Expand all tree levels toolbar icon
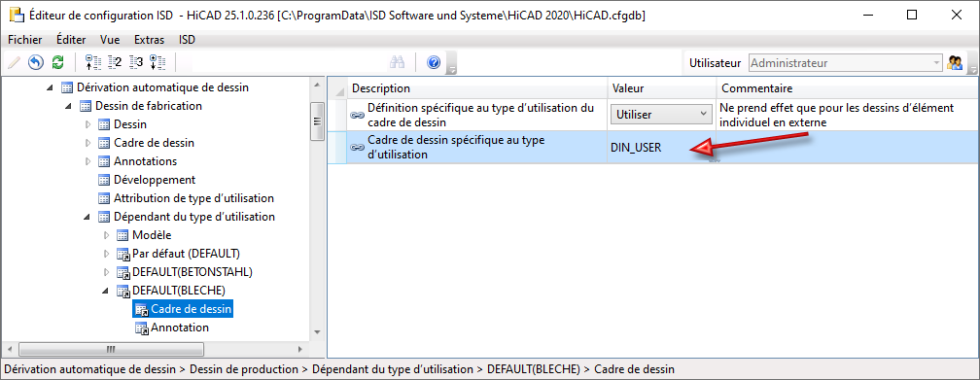Viewport: 980px width, 380px height. (x=157, y=62)
